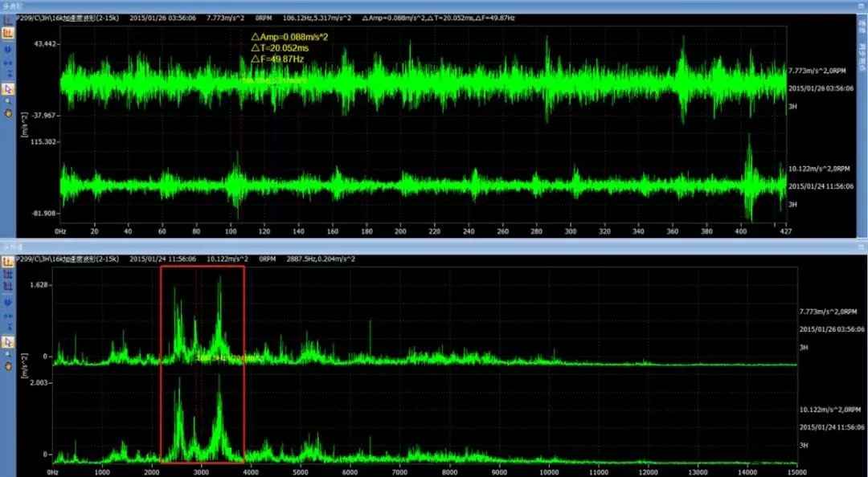868x477 pixels.
Task: Activate the magnifier zoom tool in waveform panel
Action: (x=8, y=101)
